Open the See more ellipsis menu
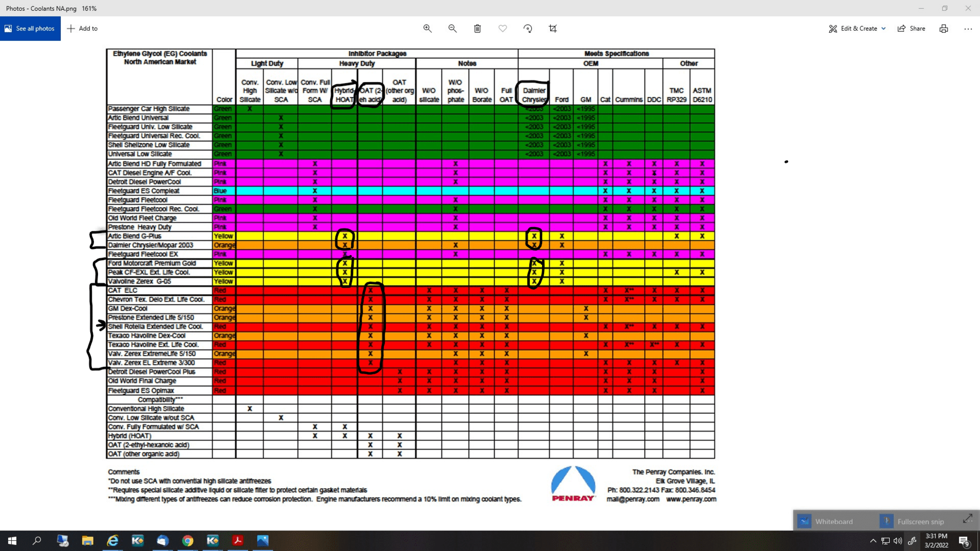Image resolution: width=980 pixels, height=551 pixels. point(968,28)
